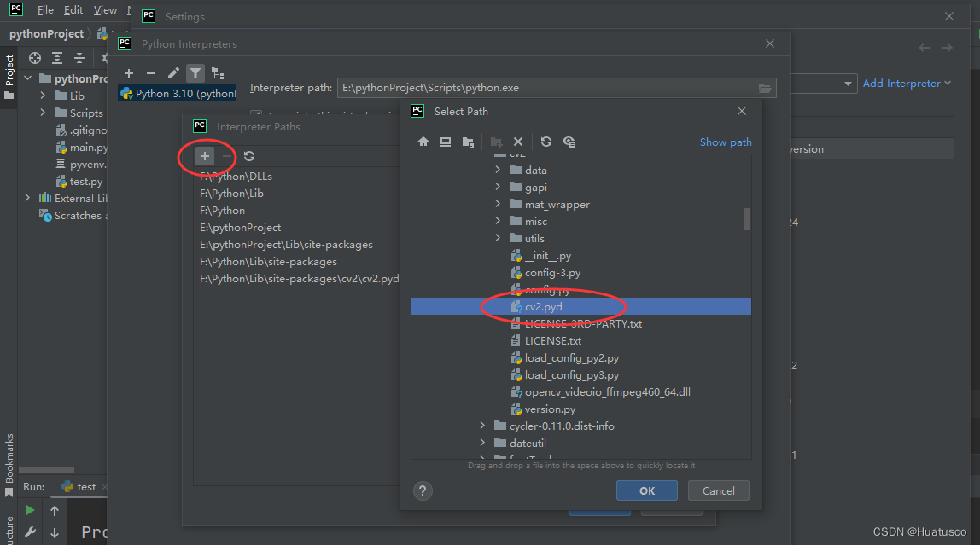
Task: Toggle show hidden files in Select Path
Action: pyautogui.click(x=569, y=142)
